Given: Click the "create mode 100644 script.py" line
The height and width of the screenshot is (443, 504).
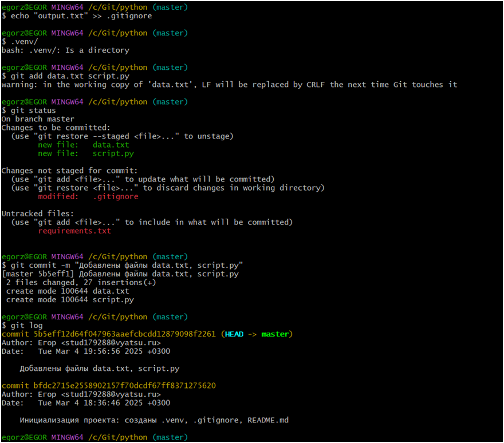Looking at the screenshot, I should 70,300.
